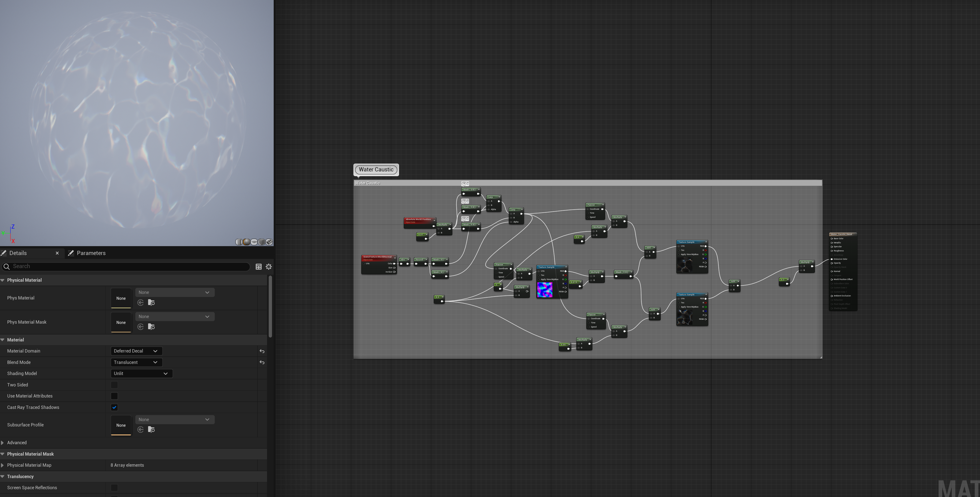Image resolution: width=980 pixels, height=497 pixels.
Task: Enable Screen Space Reflections
Action: pos(114,488)
